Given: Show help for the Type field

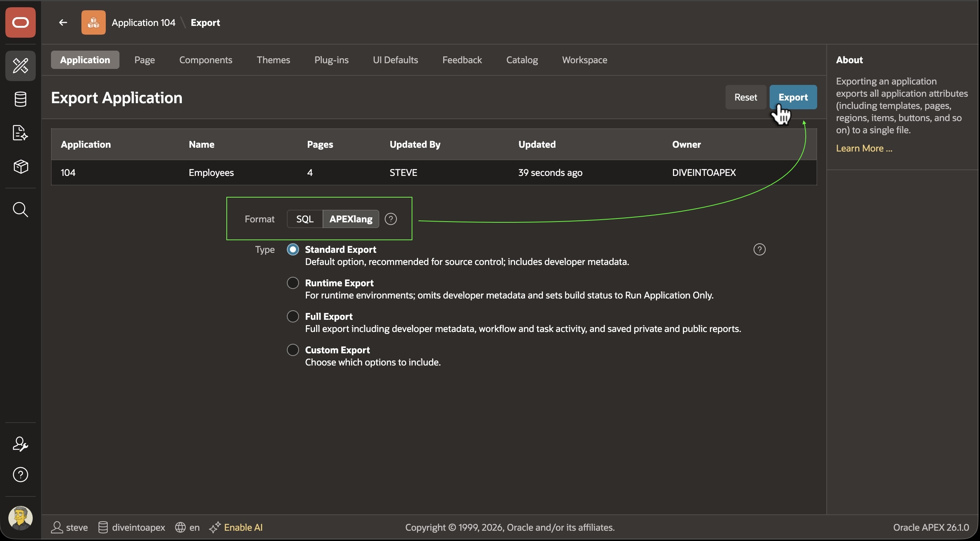Looking at the screenshot, I should point(759,249).
